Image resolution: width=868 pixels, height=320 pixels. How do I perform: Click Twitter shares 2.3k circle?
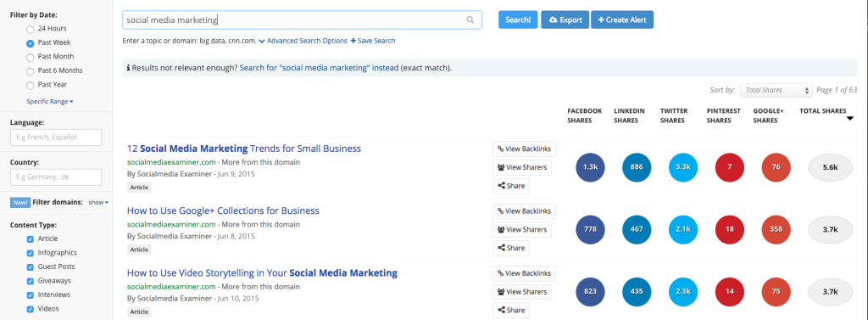[x=683, y=292]
